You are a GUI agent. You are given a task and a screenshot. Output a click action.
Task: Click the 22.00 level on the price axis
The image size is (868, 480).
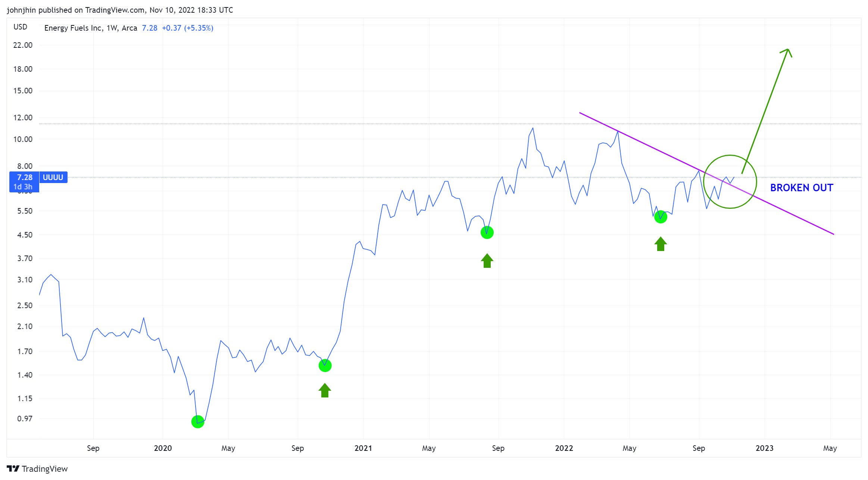pyautogui.click(x=23, y=45)
